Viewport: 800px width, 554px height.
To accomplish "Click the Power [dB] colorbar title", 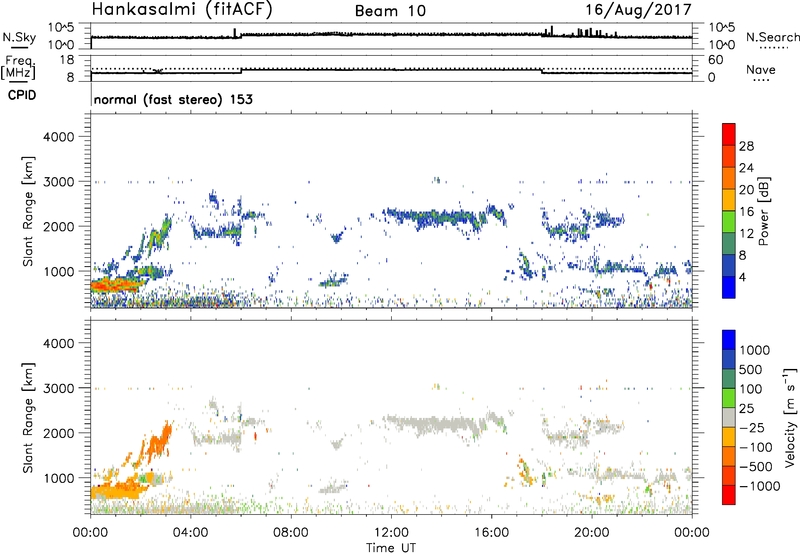I will tap(763, 211).
